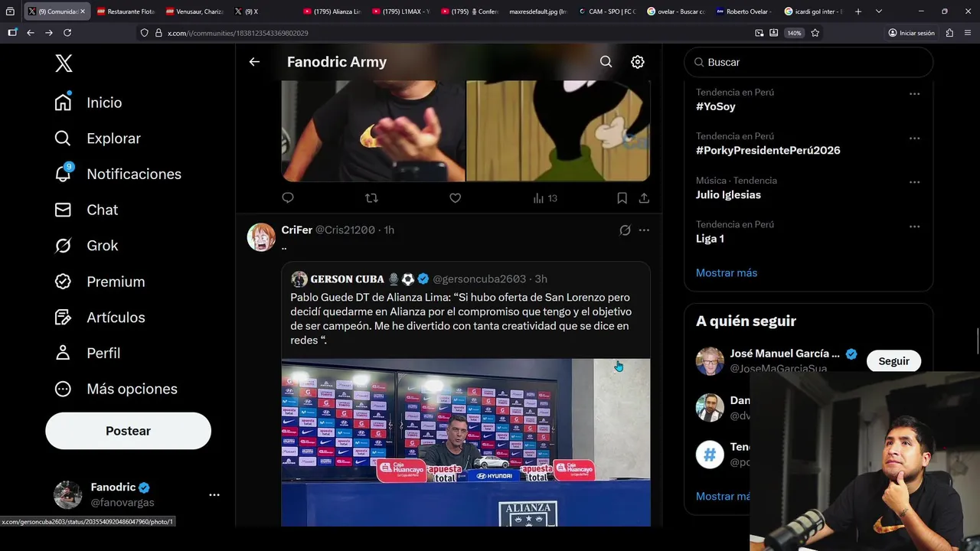Switch to Venusaur, Charizard browser tab

(194, 11)
